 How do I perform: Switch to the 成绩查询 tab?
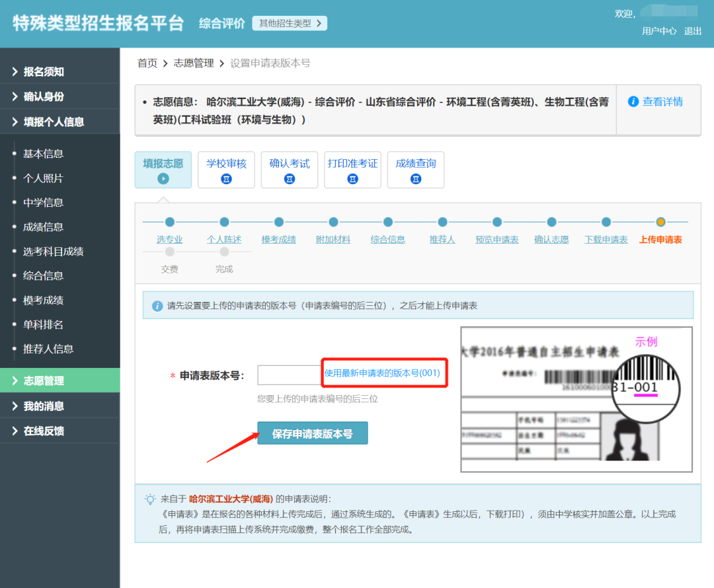pos(416,170)
